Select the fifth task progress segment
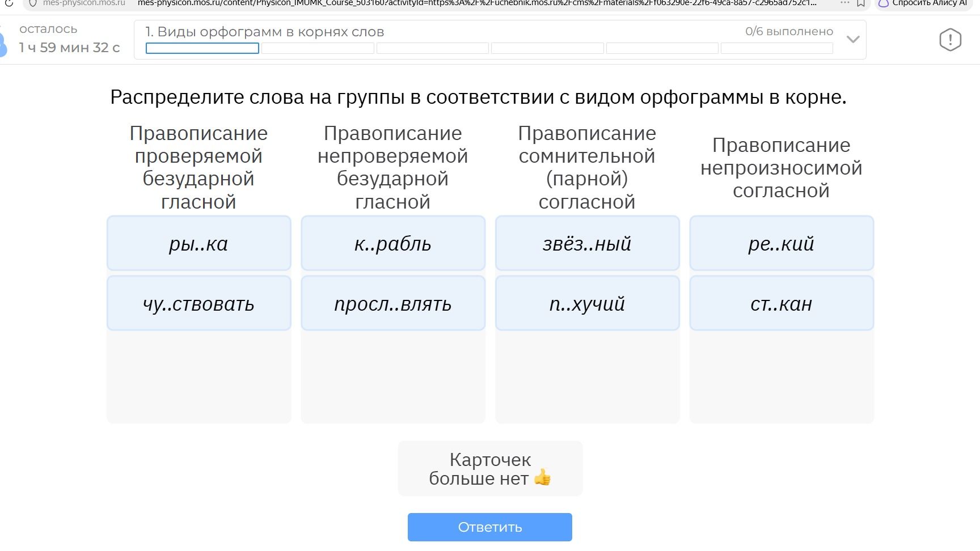 [662, 48]
